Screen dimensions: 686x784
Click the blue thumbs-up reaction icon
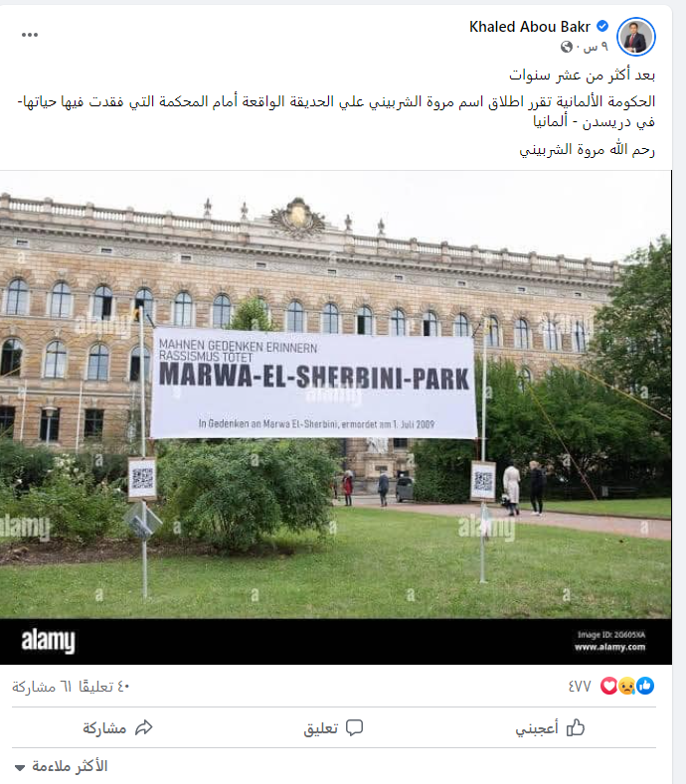pyautogui.click(x=645, y=686)
